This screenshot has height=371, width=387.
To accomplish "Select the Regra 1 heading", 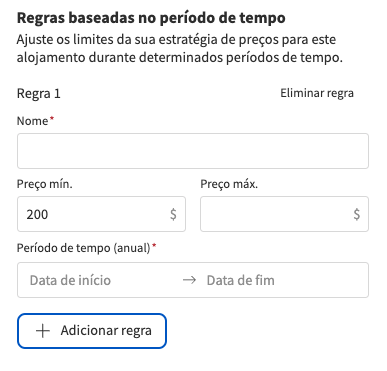I will pyautogui.click(x=39, y=93).
